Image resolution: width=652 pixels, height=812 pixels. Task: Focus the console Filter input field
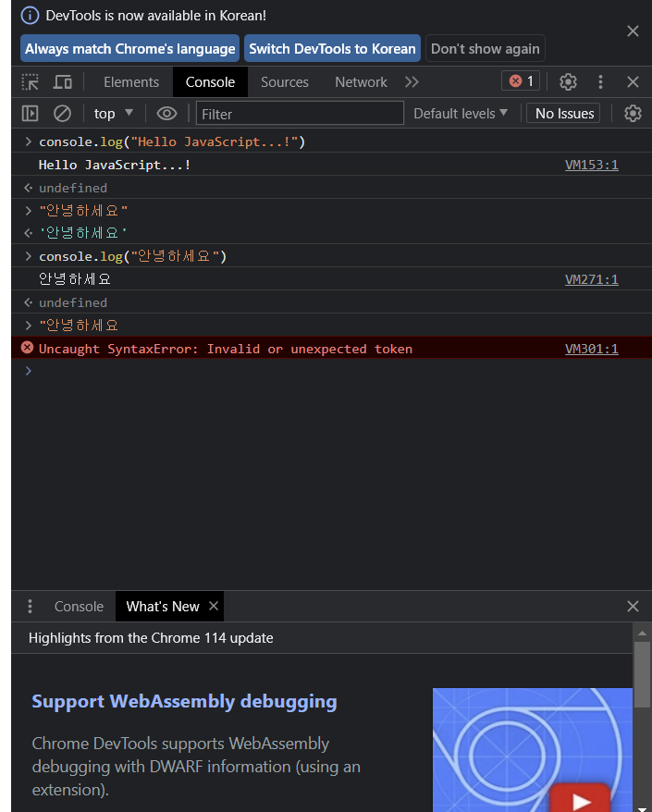click(x=300, y=114)
